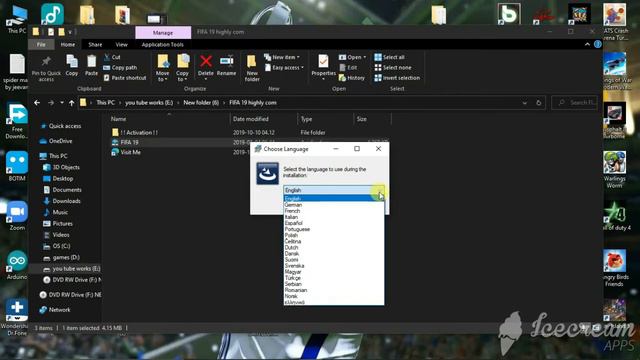Choose Dutch in the language list
The height and width of the screenshot is (360, 640).
coord(333,247)
